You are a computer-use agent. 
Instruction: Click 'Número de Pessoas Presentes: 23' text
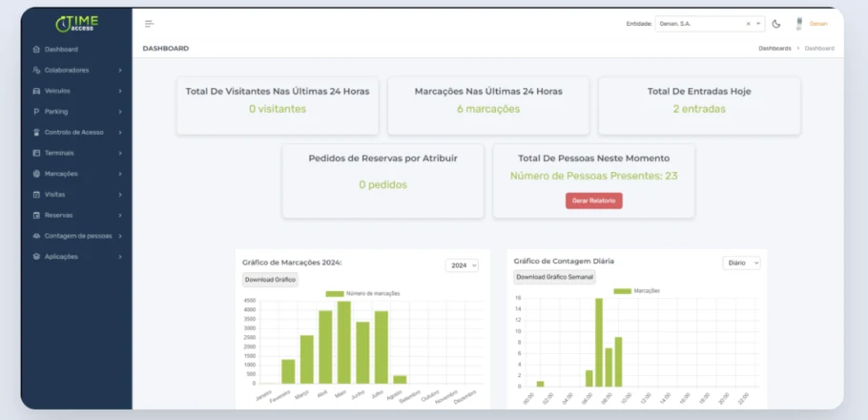coord(594,177)
